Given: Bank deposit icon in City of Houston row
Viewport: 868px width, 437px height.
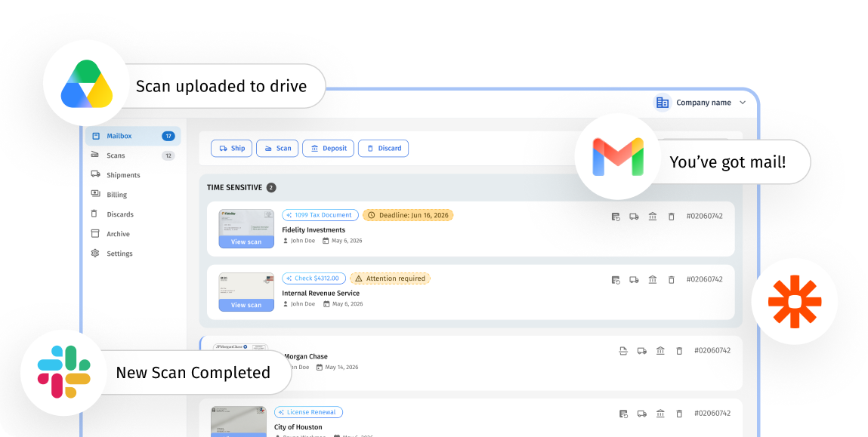Looking at the screenshot, I should pos(660,414).
